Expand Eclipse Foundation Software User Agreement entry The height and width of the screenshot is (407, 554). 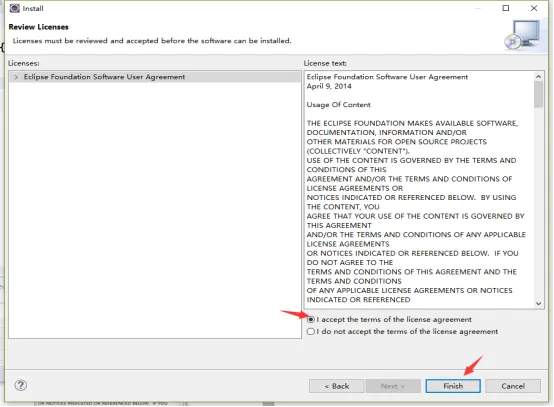tap(16, 77)
